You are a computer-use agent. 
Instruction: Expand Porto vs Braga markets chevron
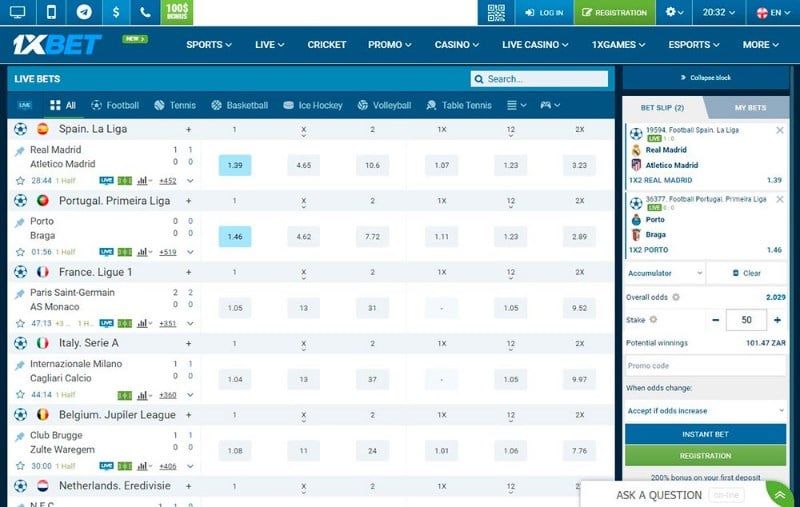[190, 252]
